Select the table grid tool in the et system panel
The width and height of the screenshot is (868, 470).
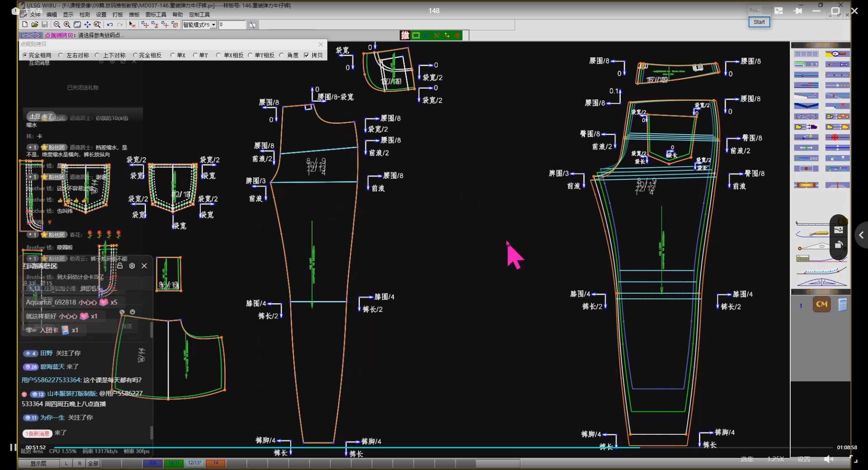click(x=807, y=54)
